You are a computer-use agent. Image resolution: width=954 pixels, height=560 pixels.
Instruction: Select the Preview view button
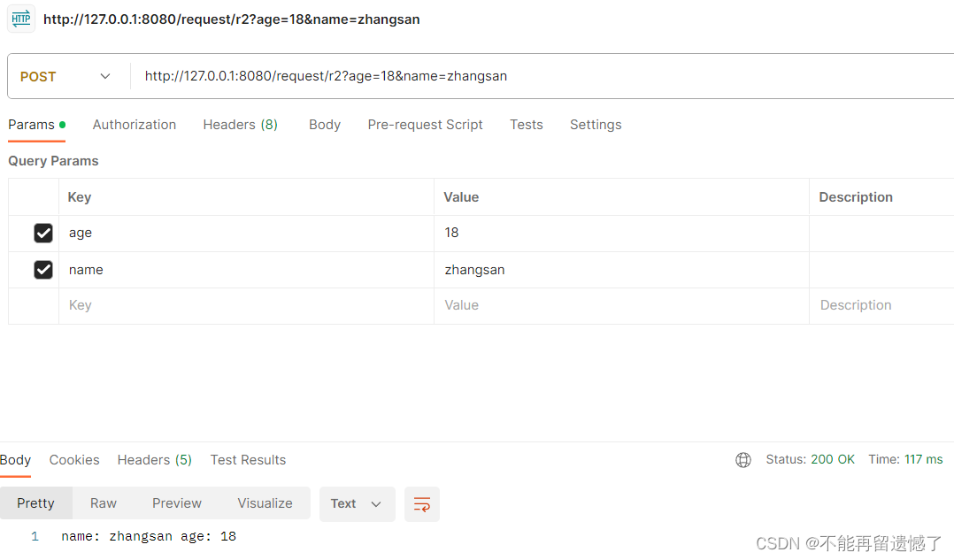177,503
